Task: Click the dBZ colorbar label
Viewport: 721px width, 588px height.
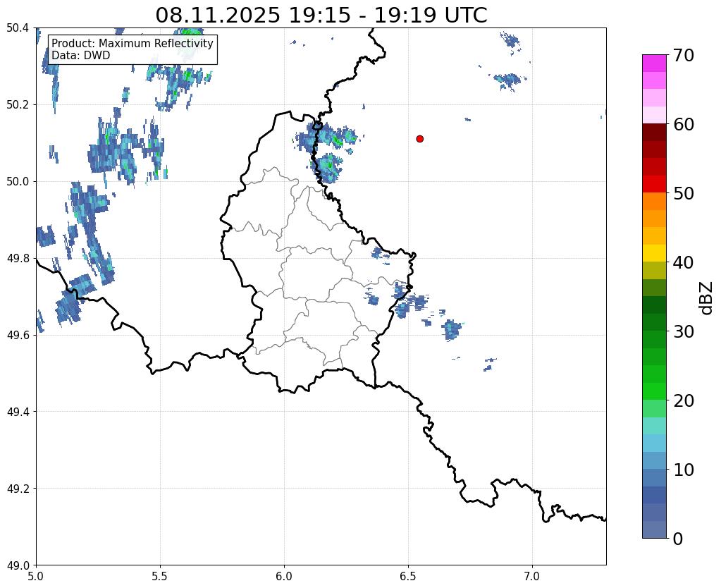Action: click(707, 298)
